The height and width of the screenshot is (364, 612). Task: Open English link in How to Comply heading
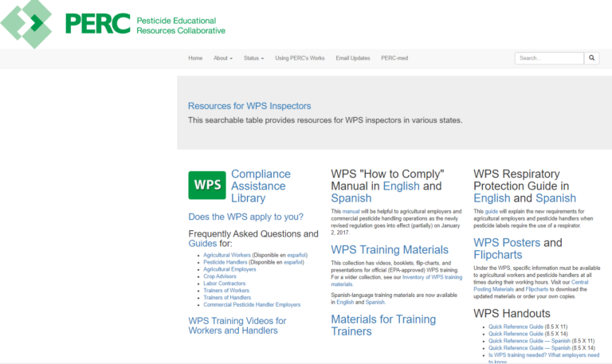tap(402, 186)
